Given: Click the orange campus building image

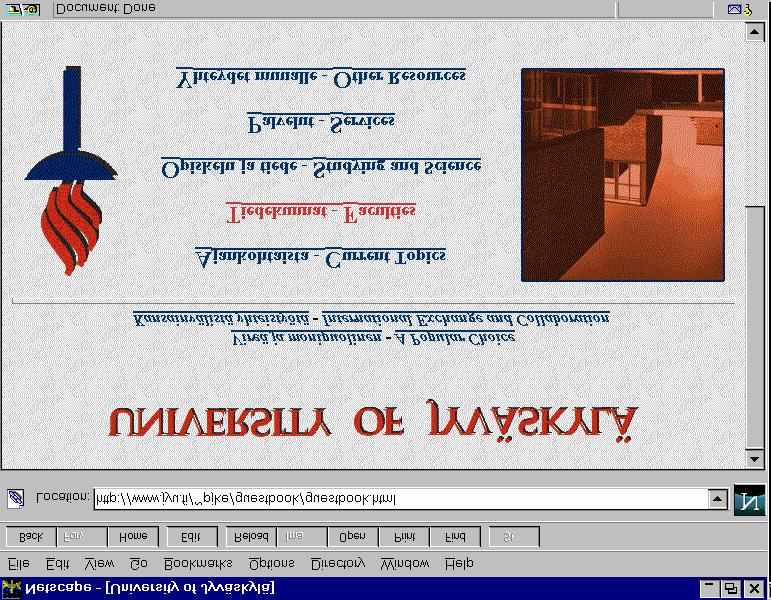Looking at the screenshot, I should coord(623,175).
